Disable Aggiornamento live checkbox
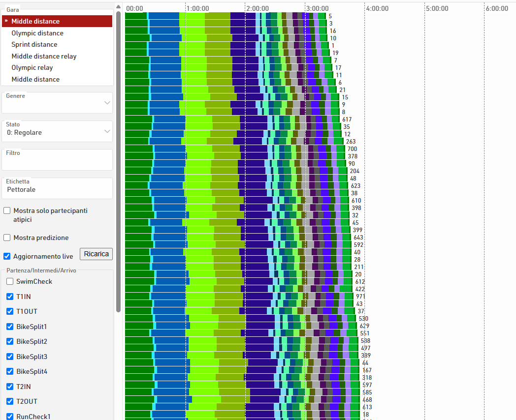Screen dimensions: 516x420 pos(7,256)
